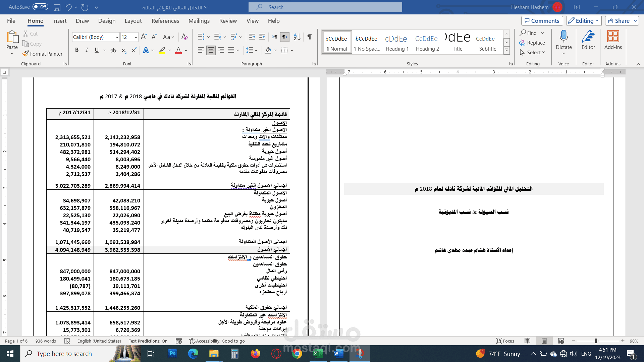The image size is (644, 362).
Task: Switch to the Layout tab
Action: 133,21
